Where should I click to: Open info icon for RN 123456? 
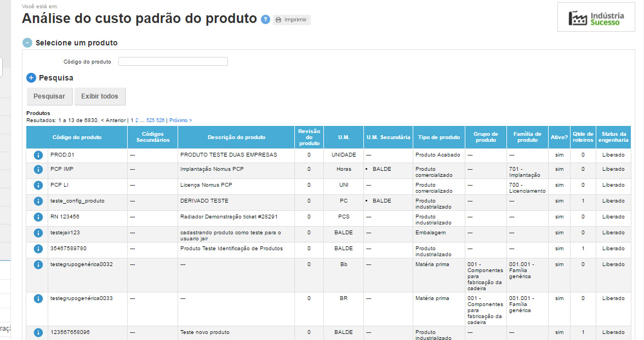38,217
